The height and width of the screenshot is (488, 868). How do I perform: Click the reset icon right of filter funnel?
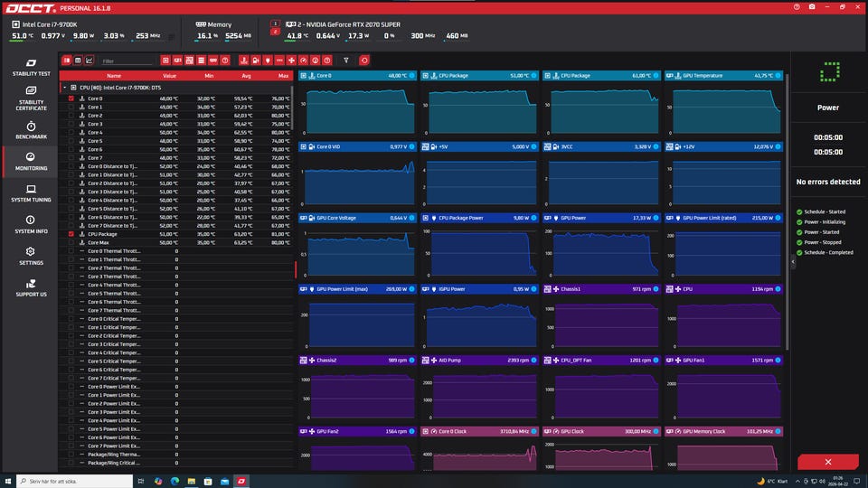[x=364, y=61]
